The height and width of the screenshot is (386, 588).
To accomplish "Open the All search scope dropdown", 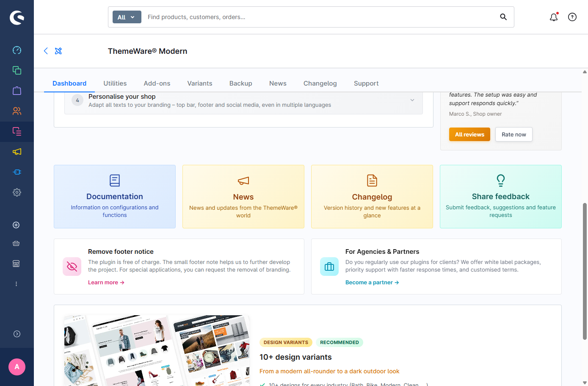I will [127, 17].
